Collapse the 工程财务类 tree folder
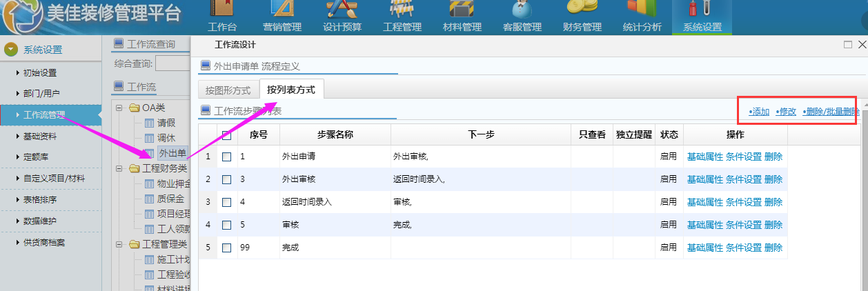The width and height of the screenshot is (868, 291). point(119,169)
